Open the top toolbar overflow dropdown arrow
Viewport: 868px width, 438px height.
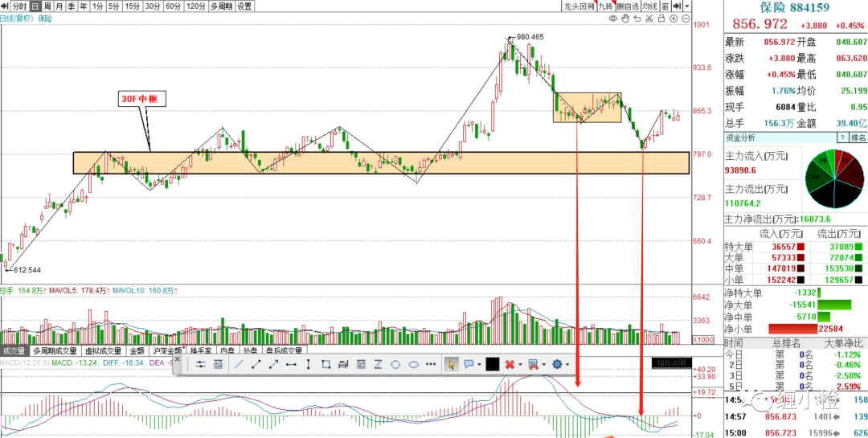pyautogui.click(x=687, y=6)
